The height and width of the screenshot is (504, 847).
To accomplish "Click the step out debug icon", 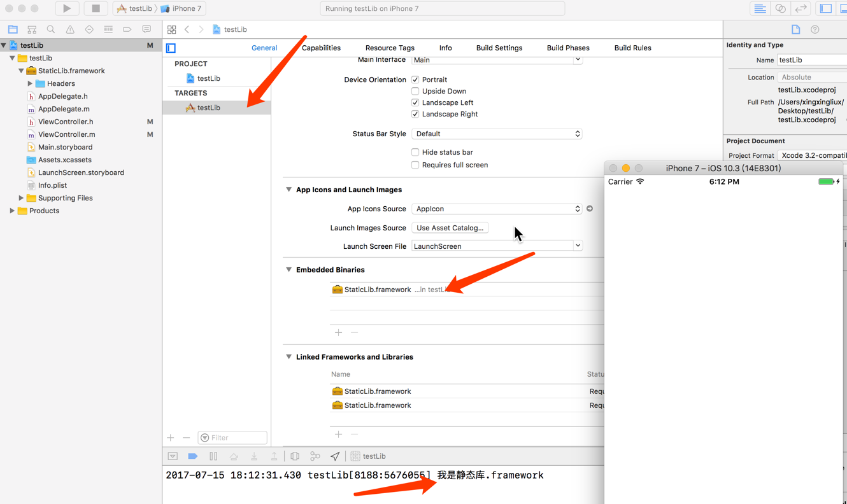I will 274,456.
